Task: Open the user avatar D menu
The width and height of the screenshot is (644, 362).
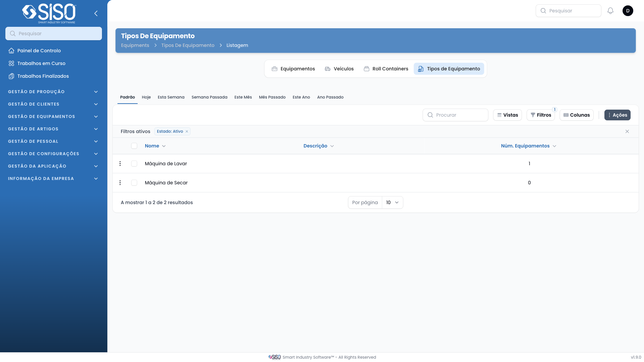Action: [628, 11]
